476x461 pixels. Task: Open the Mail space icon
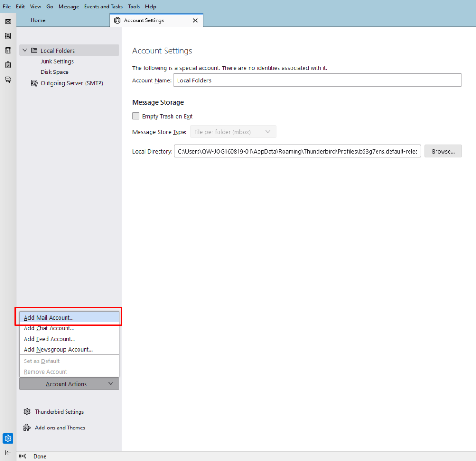coord(8,21)
